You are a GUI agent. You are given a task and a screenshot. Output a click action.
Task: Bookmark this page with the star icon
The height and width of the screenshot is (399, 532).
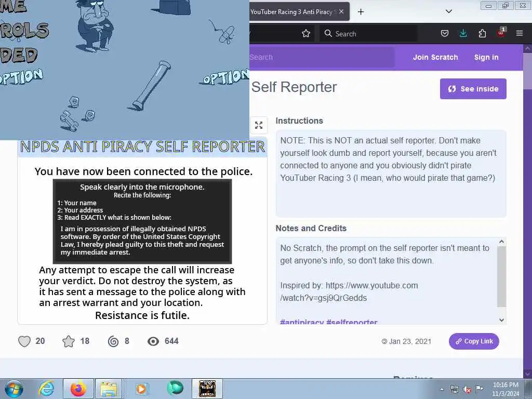click(305, 33)
